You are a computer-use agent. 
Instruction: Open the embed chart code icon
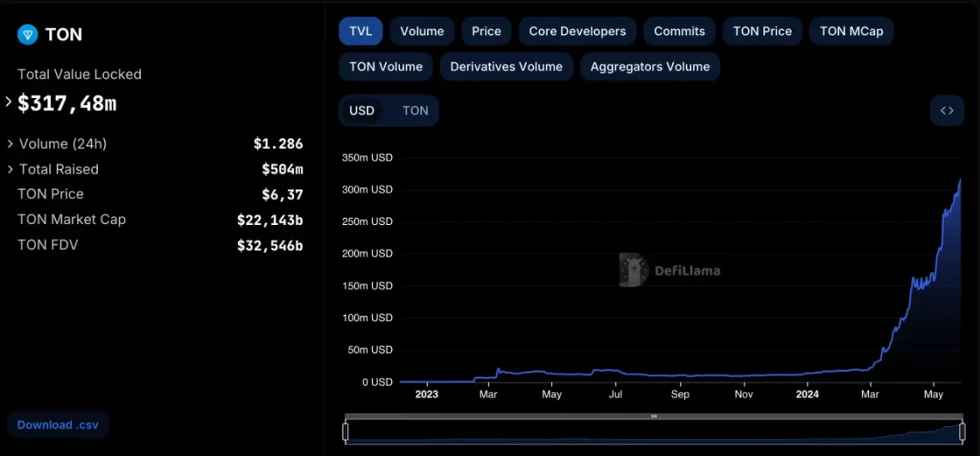(946, 111)
